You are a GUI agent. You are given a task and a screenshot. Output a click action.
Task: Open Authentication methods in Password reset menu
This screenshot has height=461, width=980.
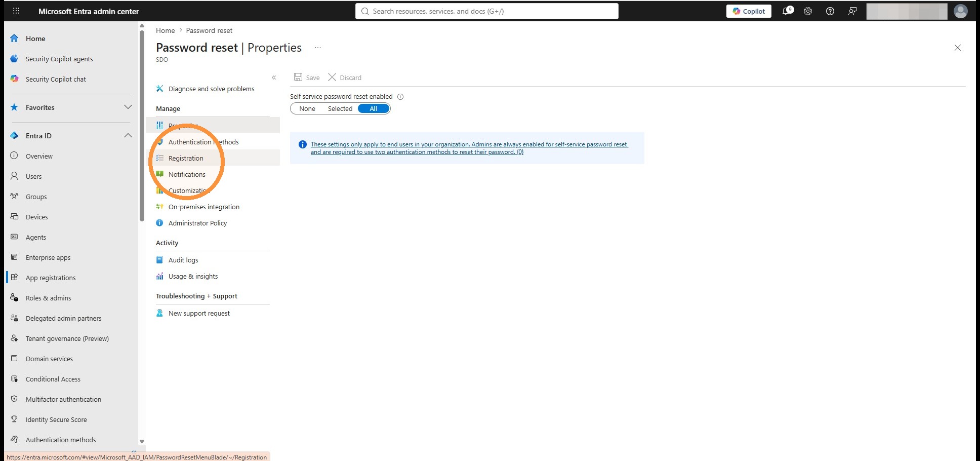(203, 142)
